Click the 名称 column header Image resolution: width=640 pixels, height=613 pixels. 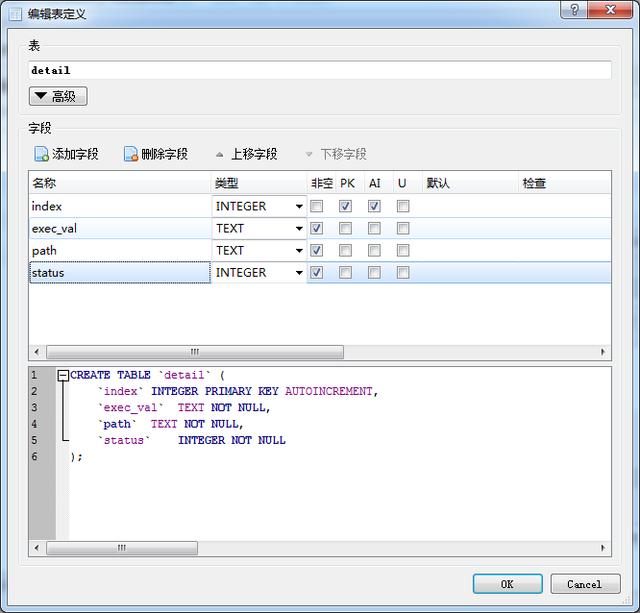coord(120,183)
